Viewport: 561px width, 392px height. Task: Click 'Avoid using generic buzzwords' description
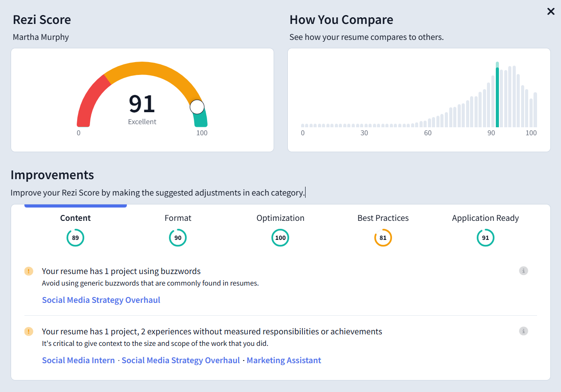[x=150, y=283]
